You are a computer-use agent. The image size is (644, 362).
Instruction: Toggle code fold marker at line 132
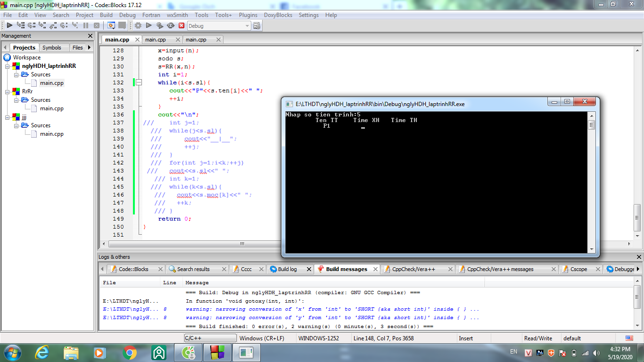pyautogui.click(x=139, y=82)
